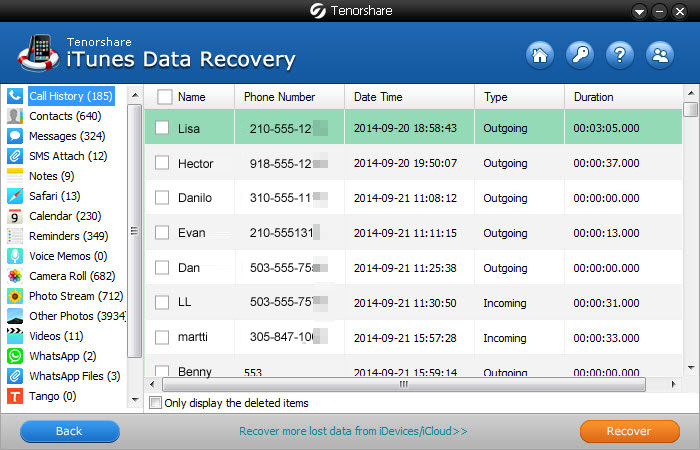Click the WhatsApp green icon
Screen dimensions: 700x450
coord(15,356)
